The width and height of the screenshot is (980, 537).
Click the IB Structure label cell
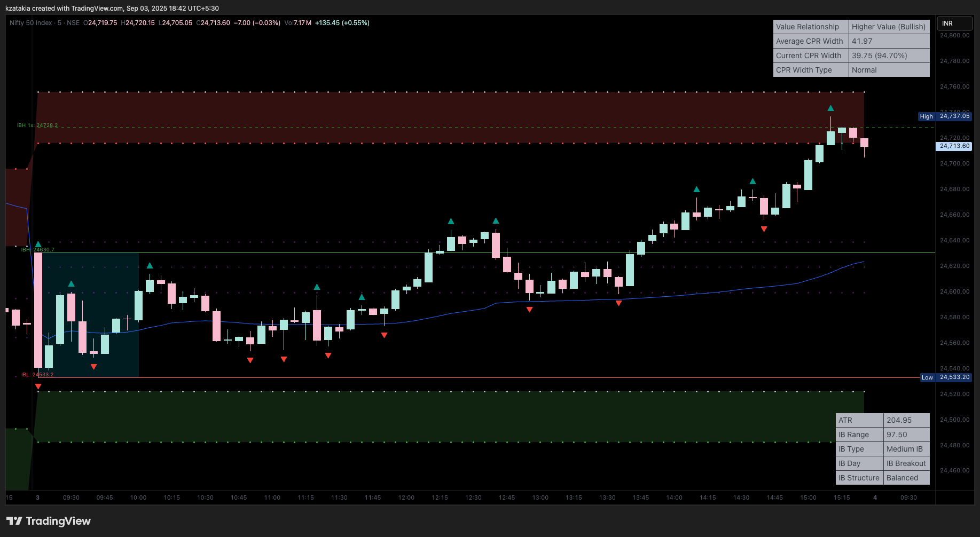[x=859, y=478]
